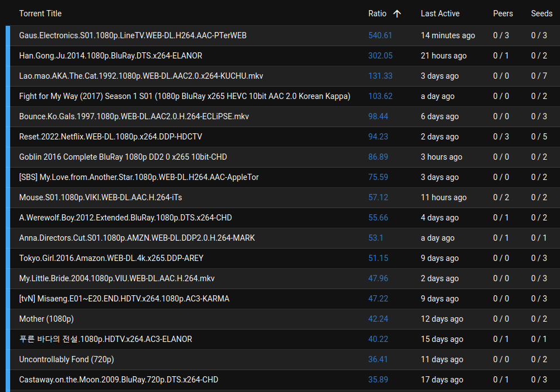Image resolution: width=560 pixels, height=392 pixels.
Task: Click peers 0 / 2 in Mouse.S01 row
Action: pos(501,197)
